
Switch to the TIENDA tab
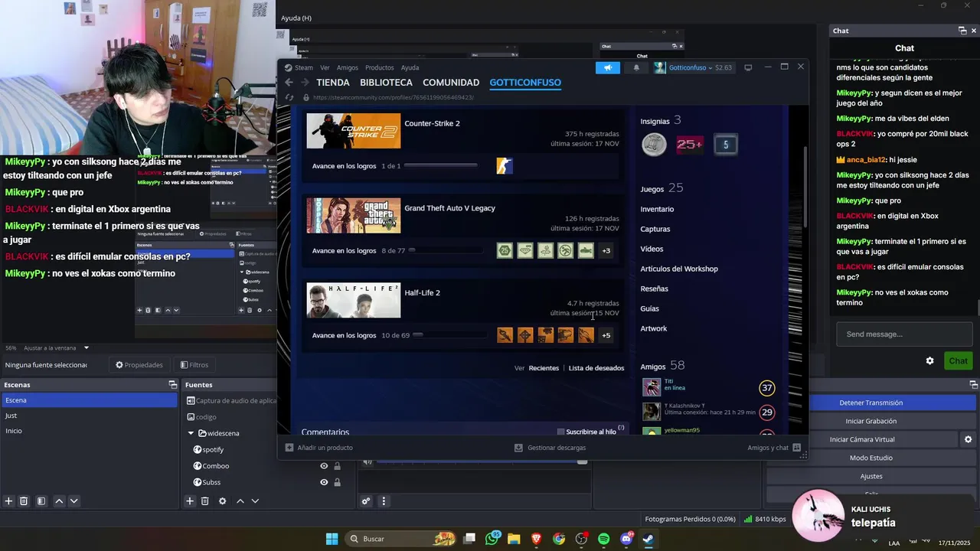[333, 83]
